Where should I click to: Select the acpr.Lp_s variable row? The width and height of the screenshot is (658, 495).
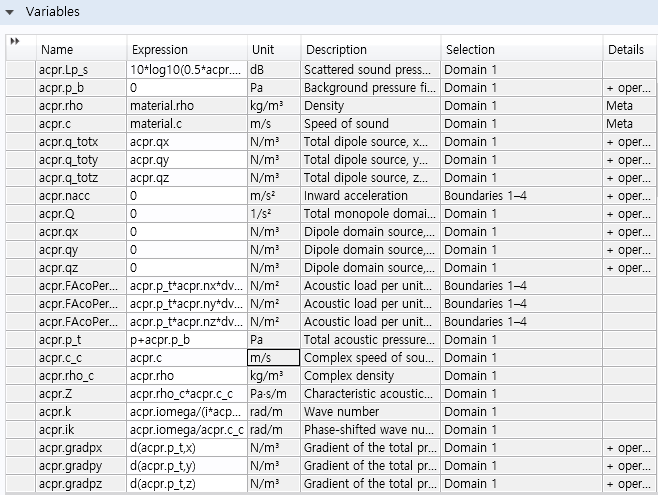pos(332,70)
